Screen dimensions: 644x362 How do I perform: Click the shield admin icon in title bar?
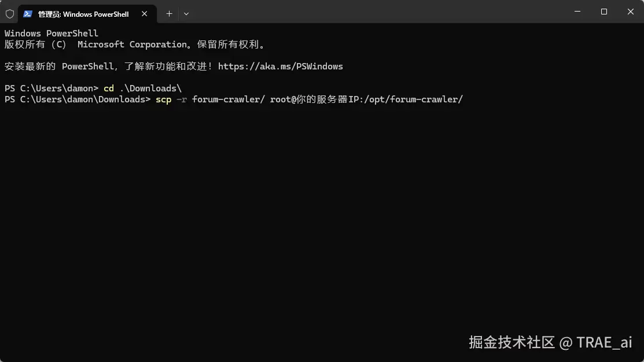[x=10, y=14]
